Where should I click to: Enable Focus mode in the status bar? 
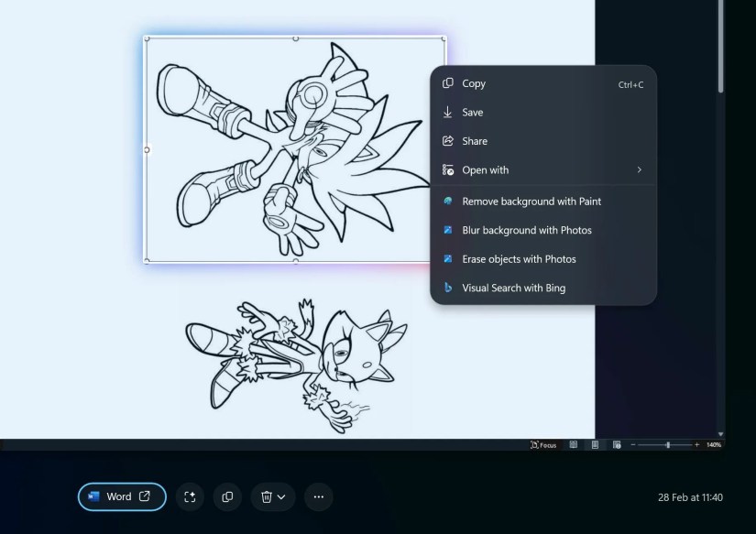(542, 444)
